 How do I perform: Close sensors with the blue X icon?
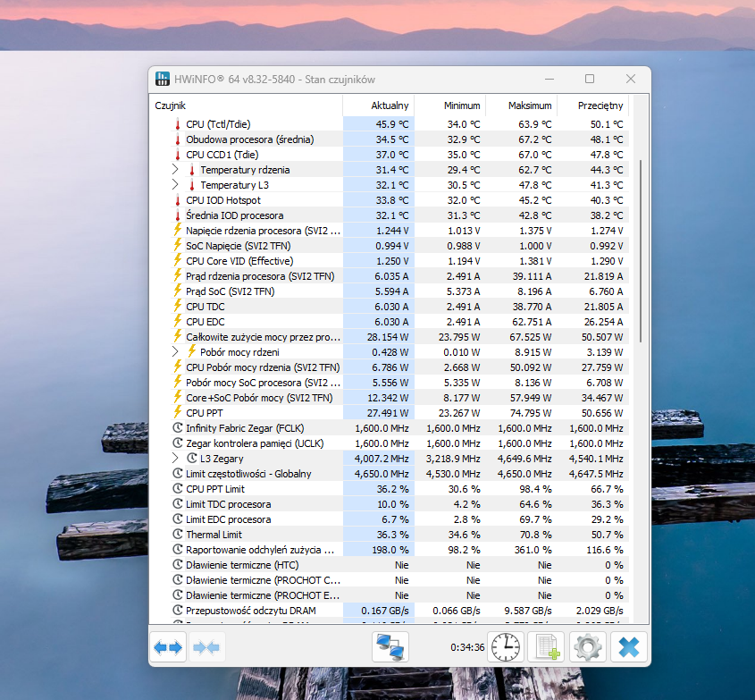[x=629, y=646]
